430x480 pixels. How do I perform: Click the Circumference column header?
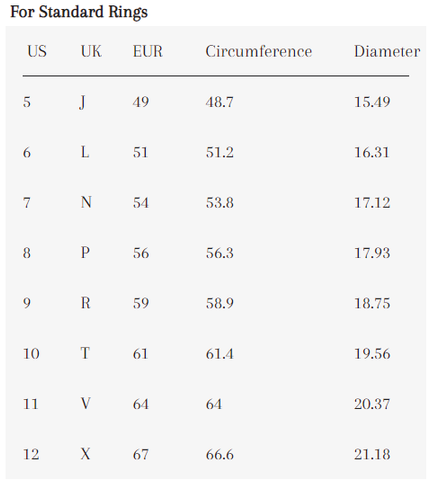259,51
